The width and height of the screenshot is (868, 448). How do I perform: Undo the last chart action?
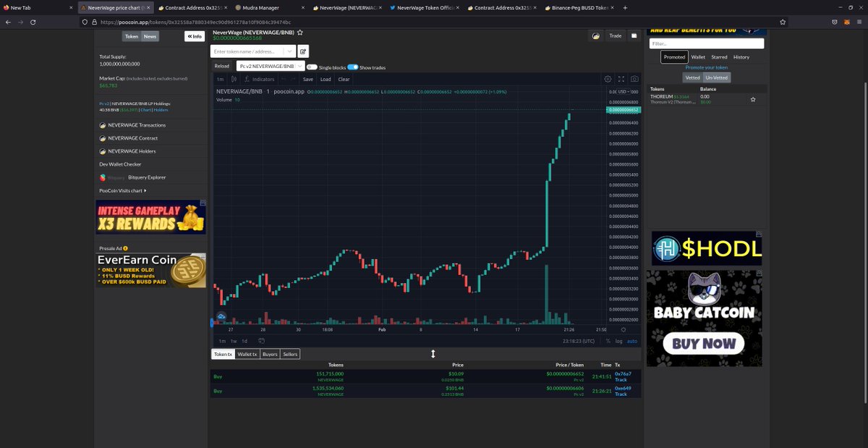[284, 79]
